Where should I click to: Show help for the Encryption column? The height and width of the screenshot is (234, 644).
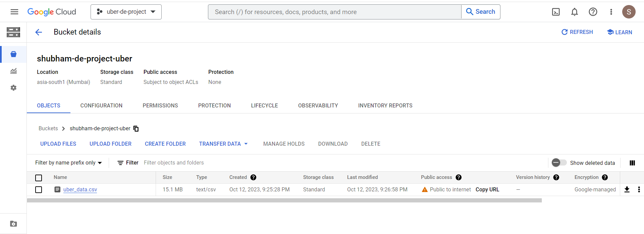tap(605, 177)
